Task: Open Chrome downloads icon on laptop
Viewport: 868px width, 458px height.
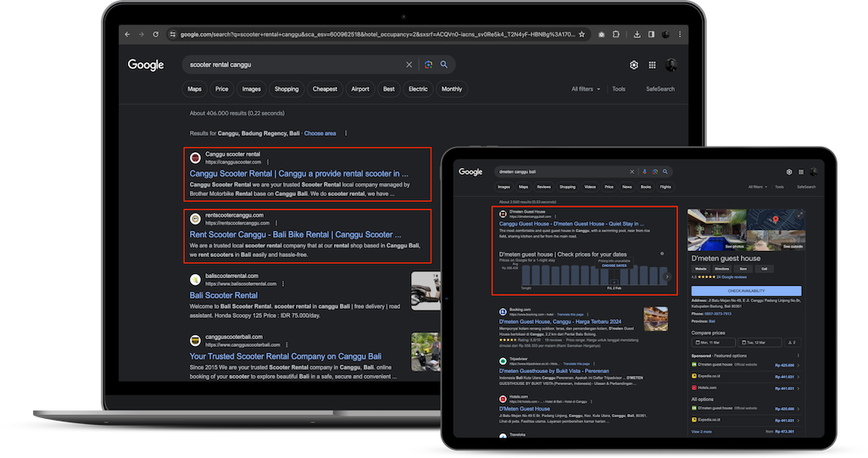Action: (x=637, y=34)
